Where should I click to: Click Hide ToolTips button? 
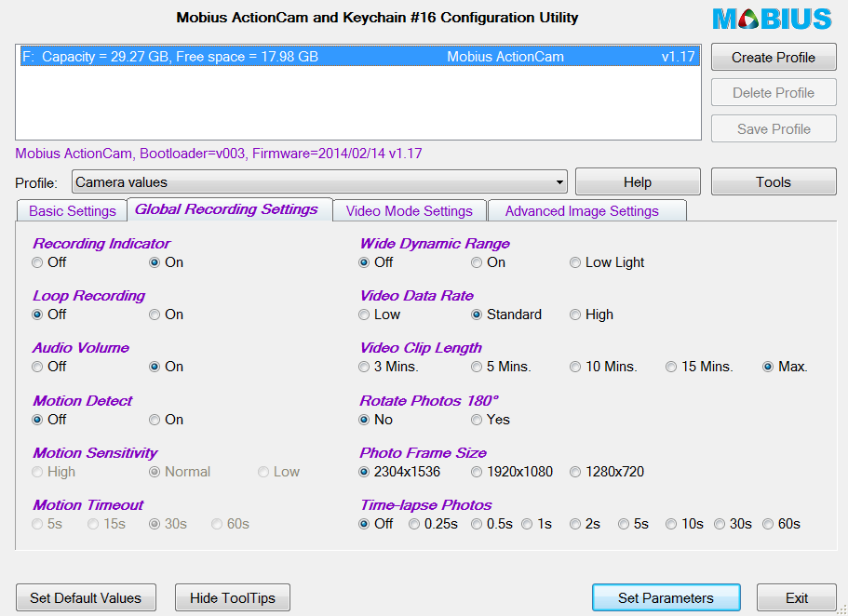(x=233, y=597)
